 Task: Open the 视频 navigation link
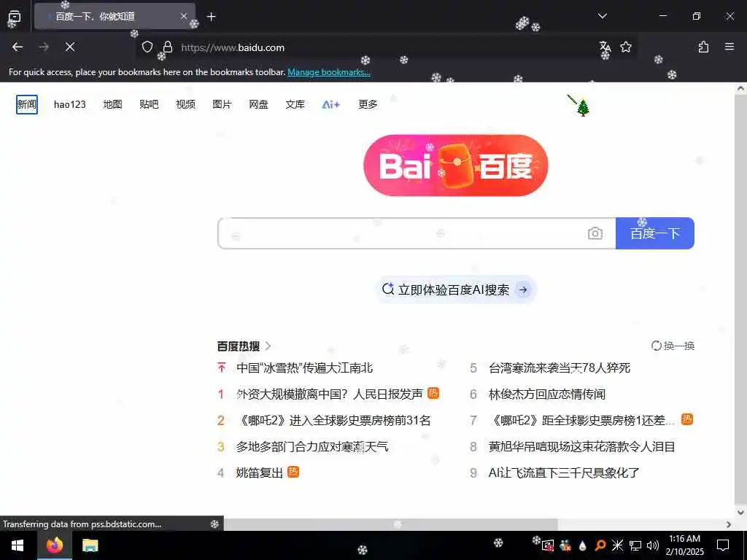coord(186,104)
